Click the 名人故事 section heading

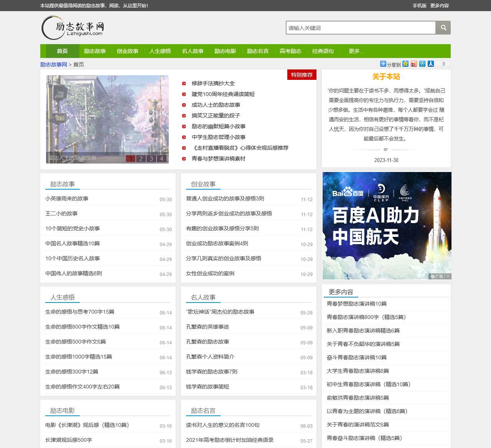pyautogui.click(x=203, y=298)
